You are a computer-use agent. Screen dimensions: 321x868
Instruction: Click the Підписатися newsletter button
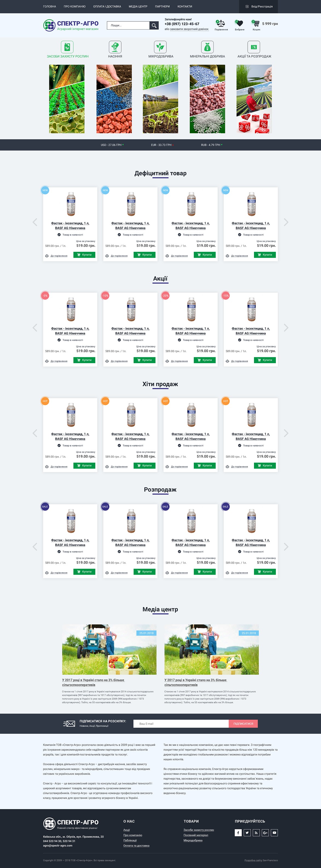(243, 724)
